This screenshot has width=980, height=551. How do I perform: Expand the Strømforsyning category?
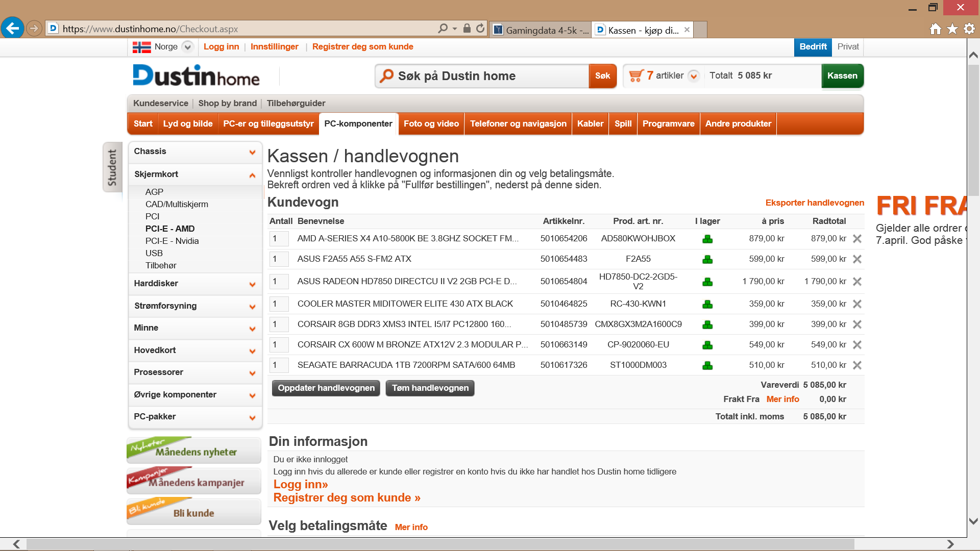coord(252,307)
